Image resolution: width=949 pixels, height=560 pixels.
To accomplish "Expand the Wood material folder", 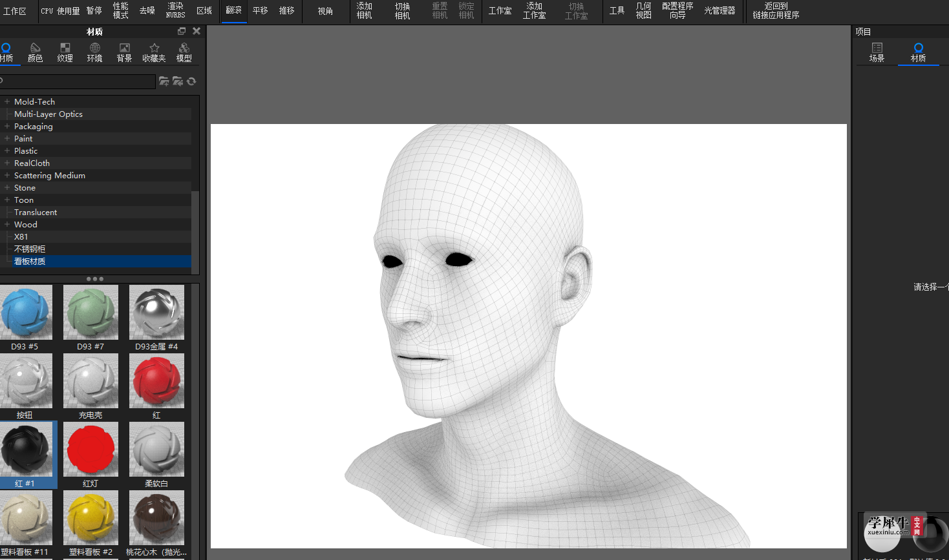I will click(7, 224).
